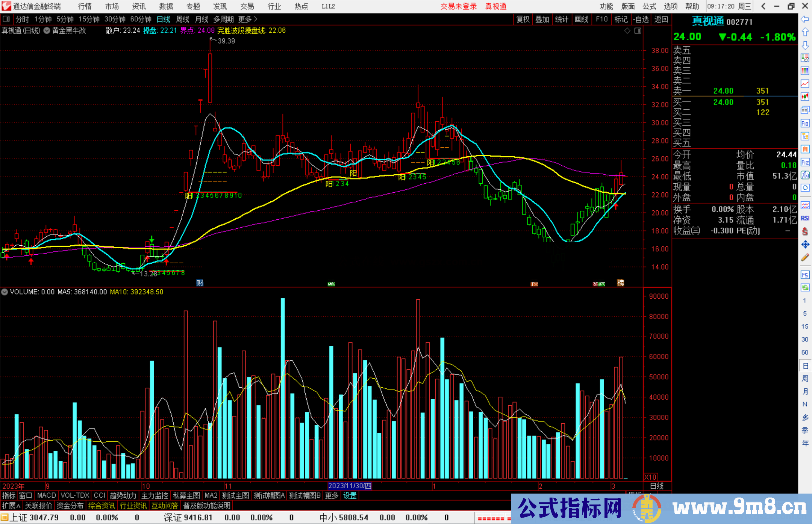Click the down arrow in right sidebar
Viewport: 812px width, 524px height.
(805, 45)
